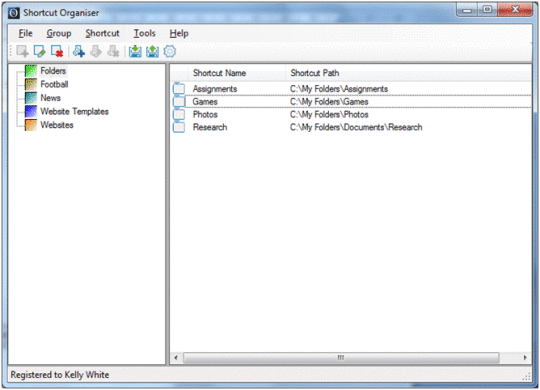Screen dimensions: 540x390
Task: Click path C:\My Folders\Documents\Research
Action: point(356,127)
